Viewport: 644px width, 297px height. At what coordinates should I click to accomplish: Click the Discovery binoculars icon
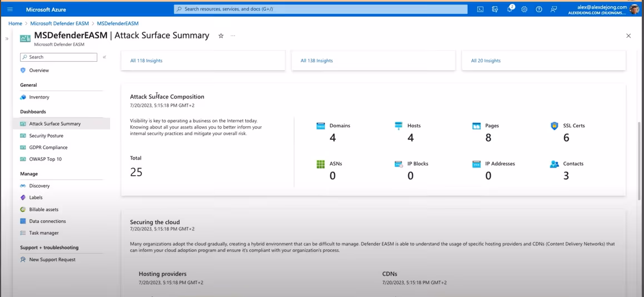click(x=23, y=186)
